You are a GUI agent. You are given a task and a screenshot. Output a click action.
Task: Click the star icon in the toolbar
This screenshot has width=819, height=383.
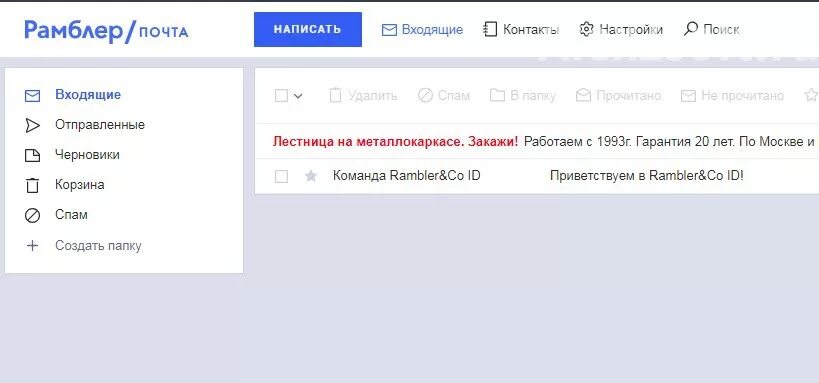point(811,96)
